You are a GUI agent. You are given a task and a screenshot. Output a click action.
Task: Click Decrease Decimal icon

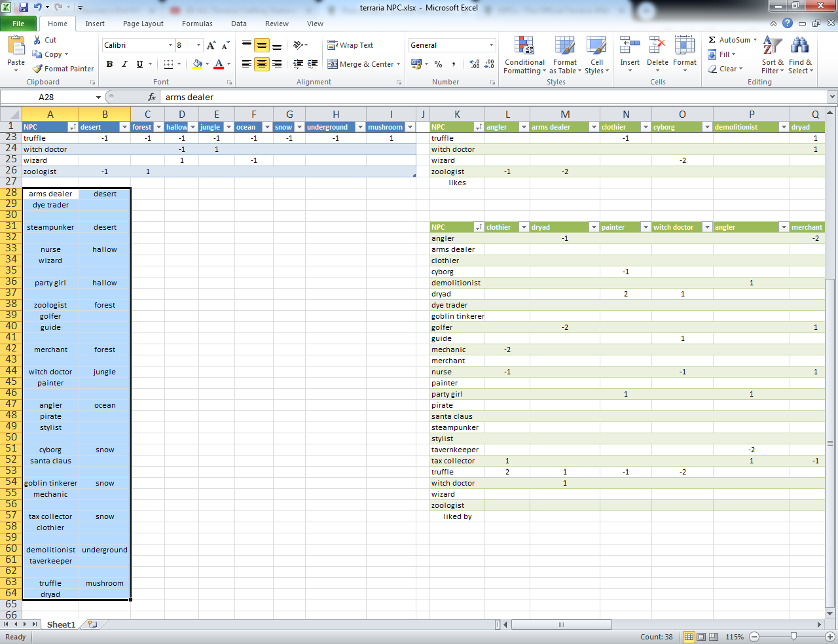(x=490, y=64)
